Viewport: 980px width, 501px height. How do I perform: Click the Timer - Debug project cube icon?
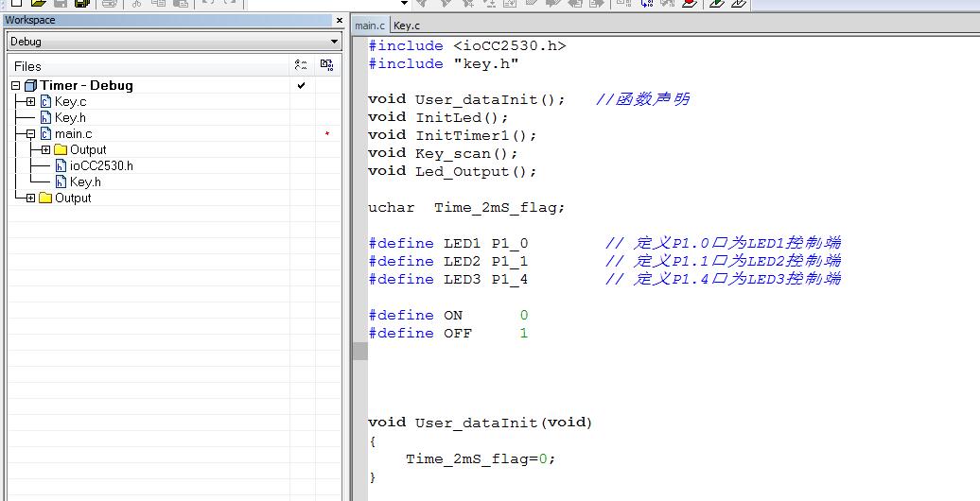click(30, 86)
